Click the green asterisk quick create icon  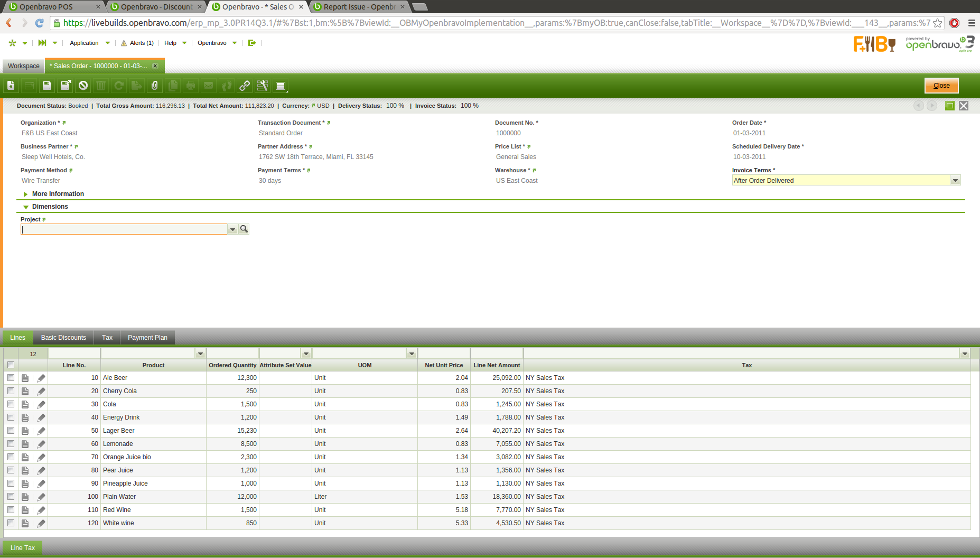[x=13, y=43]
